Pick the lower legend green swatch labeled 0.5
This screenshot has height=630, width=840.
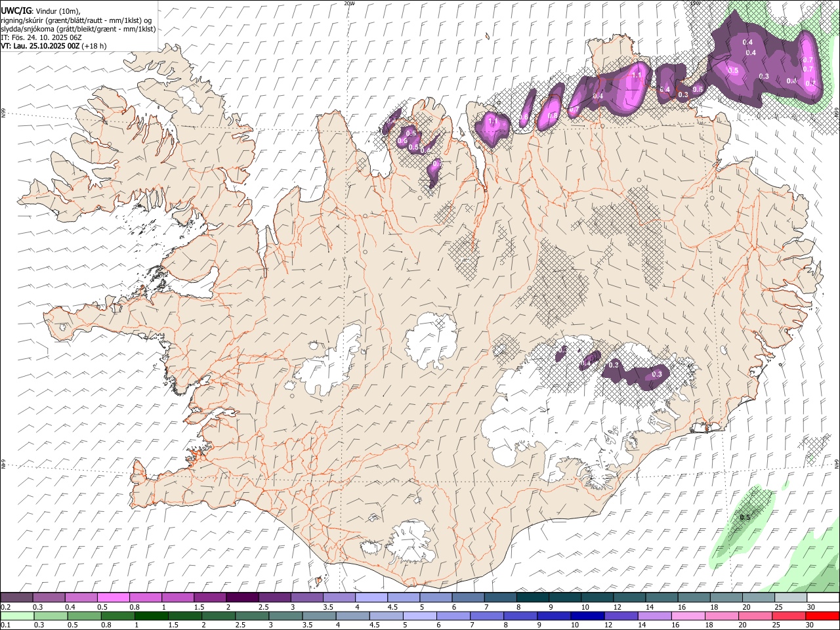click(x=84, y=616)
